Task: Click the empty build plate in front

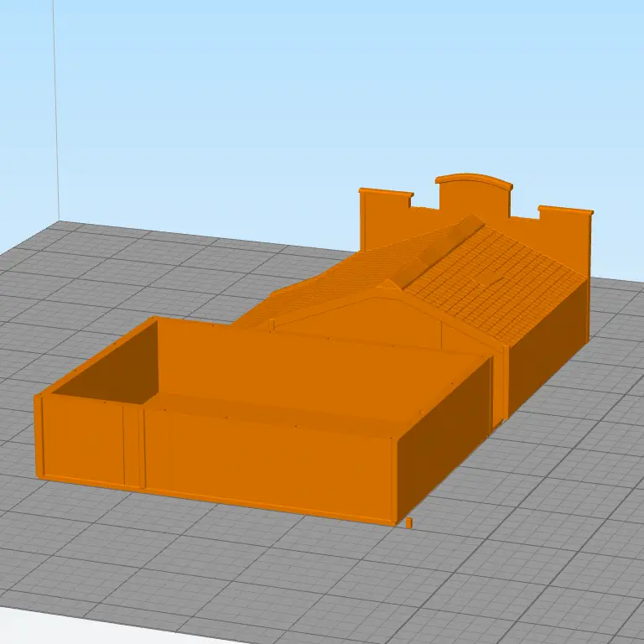Action: (252, 570)
